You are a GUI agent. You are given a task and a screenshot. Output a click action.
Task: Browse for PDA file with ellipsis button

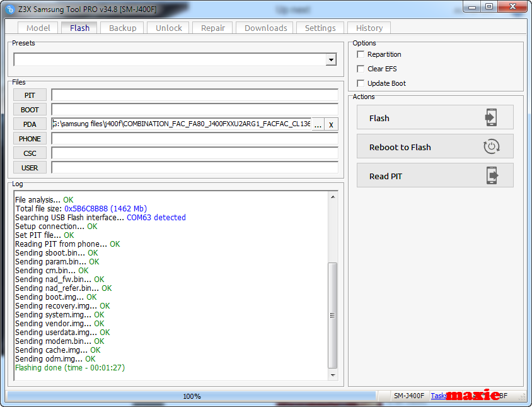pos(318,124)
